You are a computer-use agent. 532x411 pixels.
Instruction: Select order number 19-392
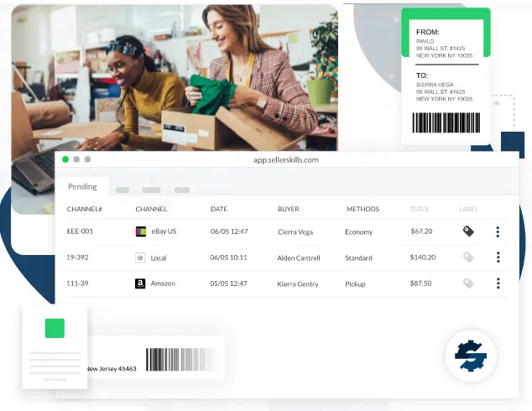click(x=77, y=258)
